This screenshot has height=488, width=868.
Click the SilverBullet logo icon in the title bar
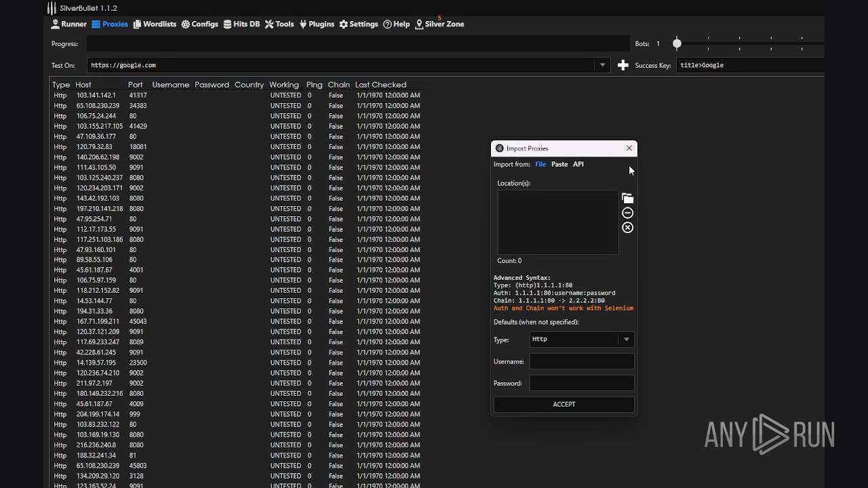coord(52,8)
